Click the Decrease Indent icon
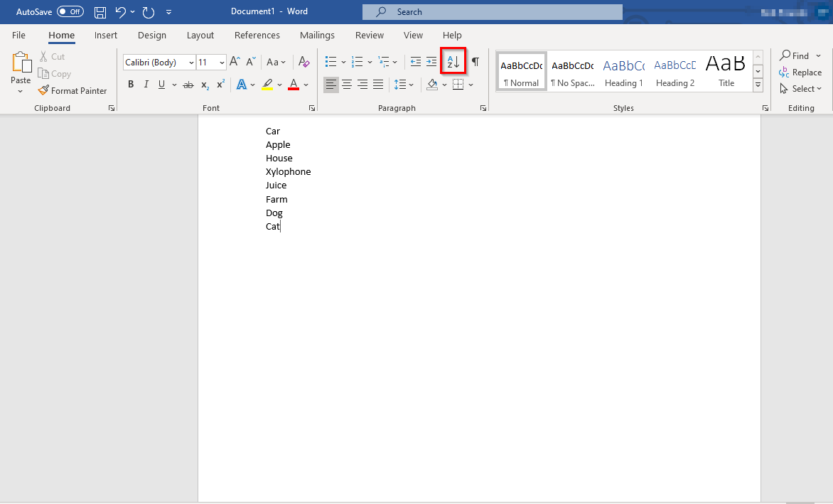The width and height of the screenshot is (833, 504). 416,62
